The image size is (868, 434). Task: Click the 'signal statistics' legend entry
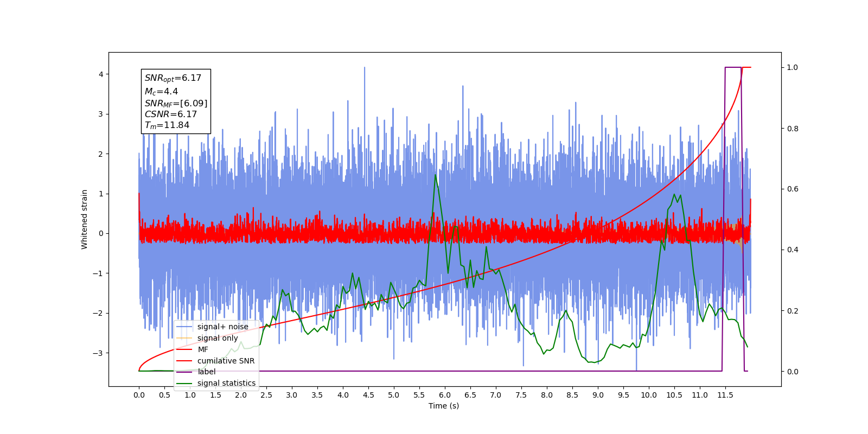[x=226, y=383]
